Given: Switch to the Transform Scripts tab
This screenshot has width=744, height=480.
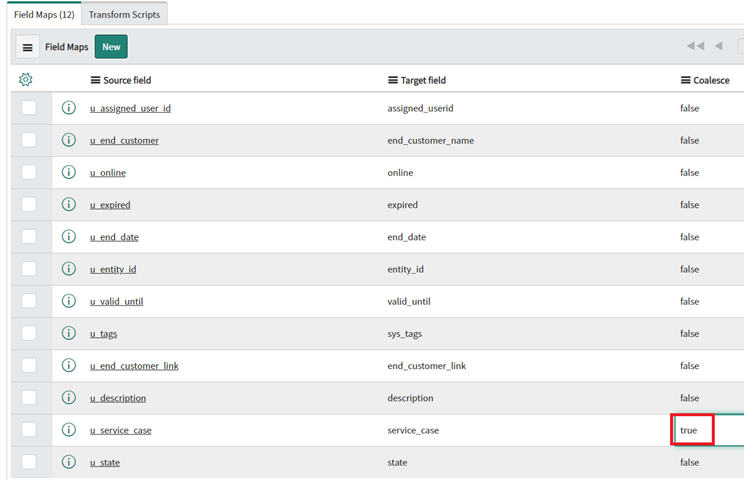Looking at the screenshot, I should pos(124,15).
